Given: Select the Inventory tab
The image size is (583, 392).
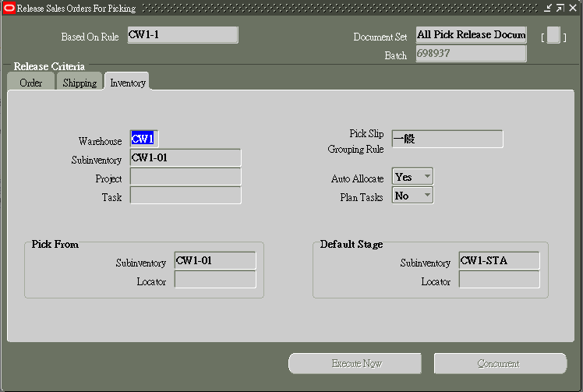Looking at the screenshot, I should [x=128, y=82].
